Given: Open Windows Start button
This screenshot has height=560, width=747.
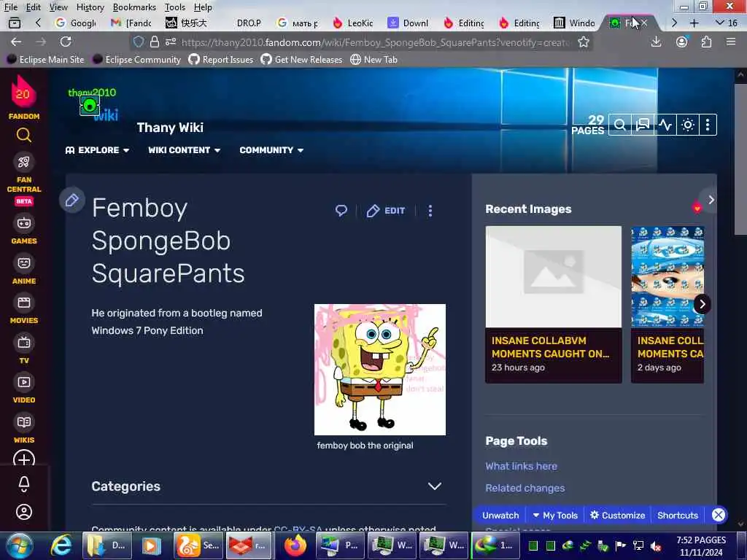Looking at the screenshot, I should [19, 545].
